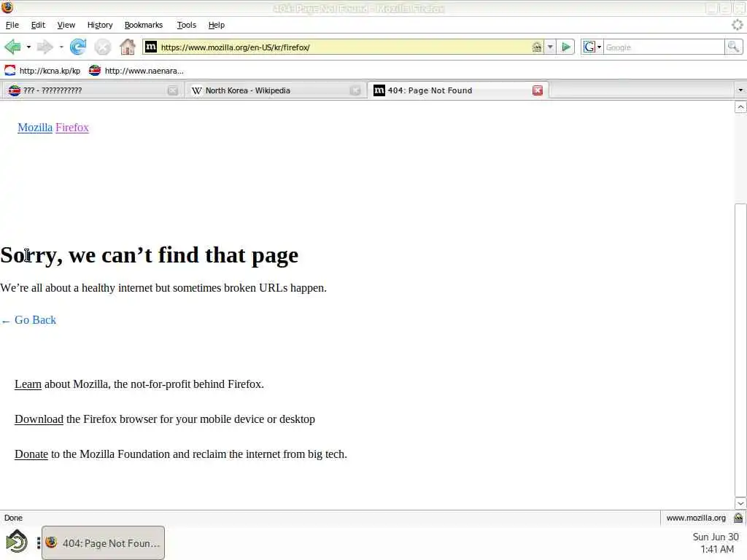Click the scrollbar down arrow
This screenshot has width=747, height=560.
tap(740, 503)
